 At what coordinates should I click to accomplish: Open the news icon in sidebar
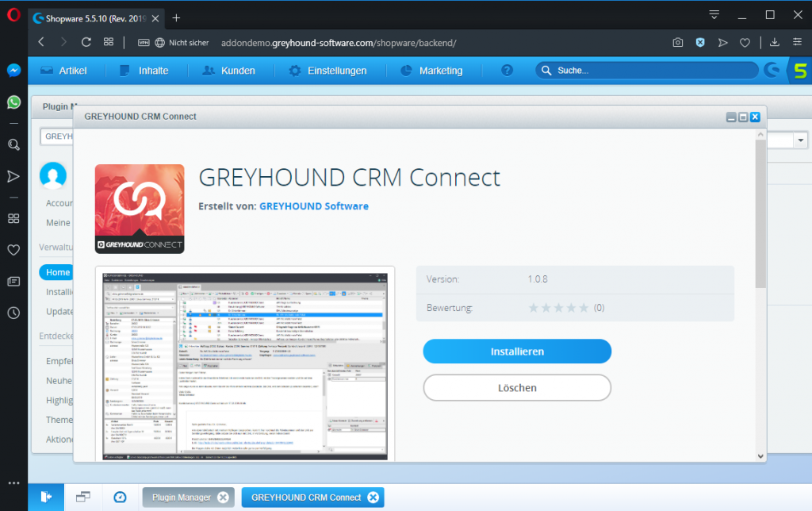pos(14,282)
